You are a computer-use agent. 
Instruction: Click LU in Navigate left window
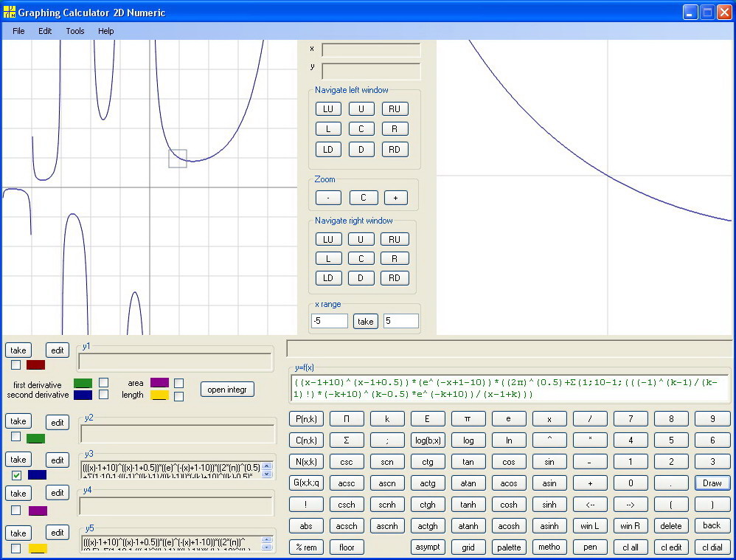click(x=328, y=109)
